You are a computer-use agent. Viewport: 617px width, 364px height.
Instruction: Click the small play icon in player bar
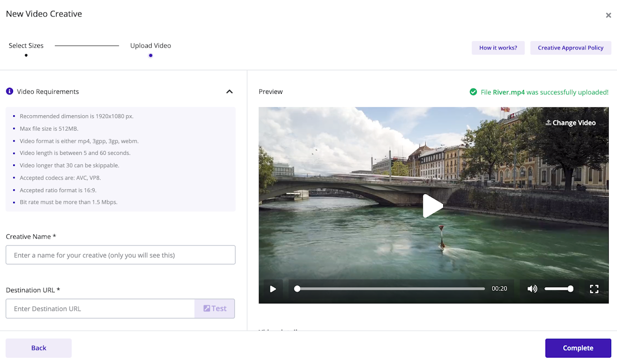[273, 289]
